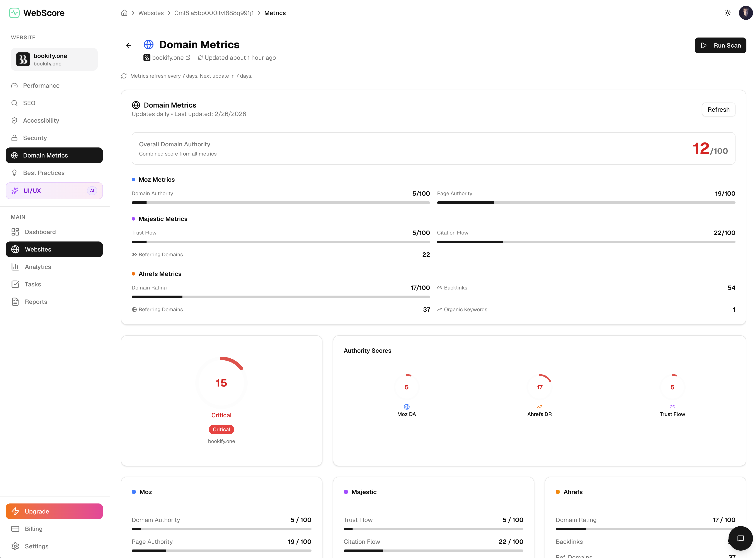Click the refresh icon next to metrics notice
Screen dimensions: 756x558
(x=124, y=76)
